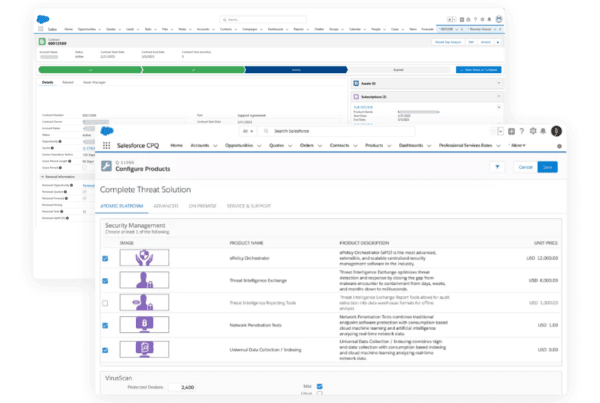600x403 pixels.
Task: Click the small gear icon below the CPQ header
Action: 559,146
